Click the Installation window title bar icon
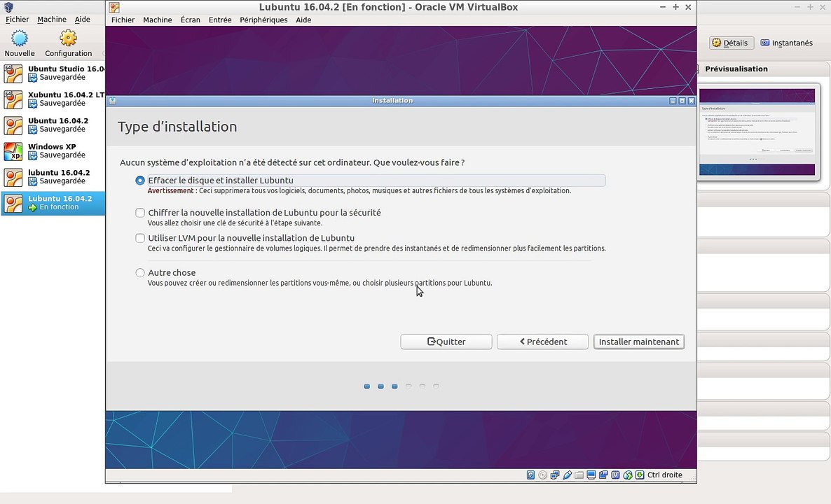The height and width of the screenshot is (504, 831). click(x=112, y=101)
